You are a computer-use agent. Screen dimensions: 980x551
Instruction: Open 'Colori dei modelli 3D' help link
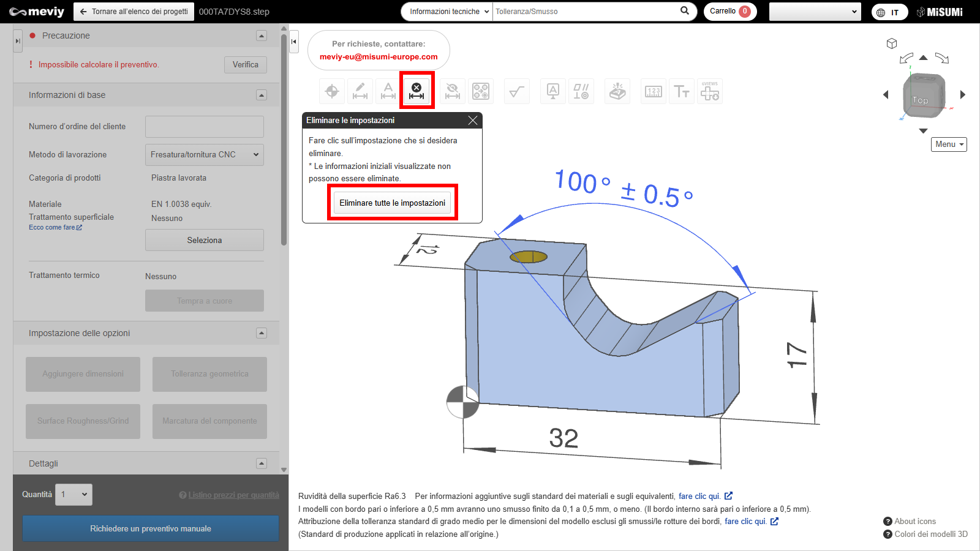coord(925,534)
